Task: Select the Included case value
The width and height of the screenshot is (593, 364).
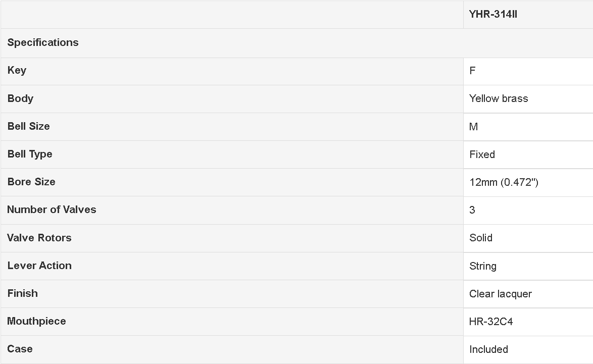Action: click(488, 350)
